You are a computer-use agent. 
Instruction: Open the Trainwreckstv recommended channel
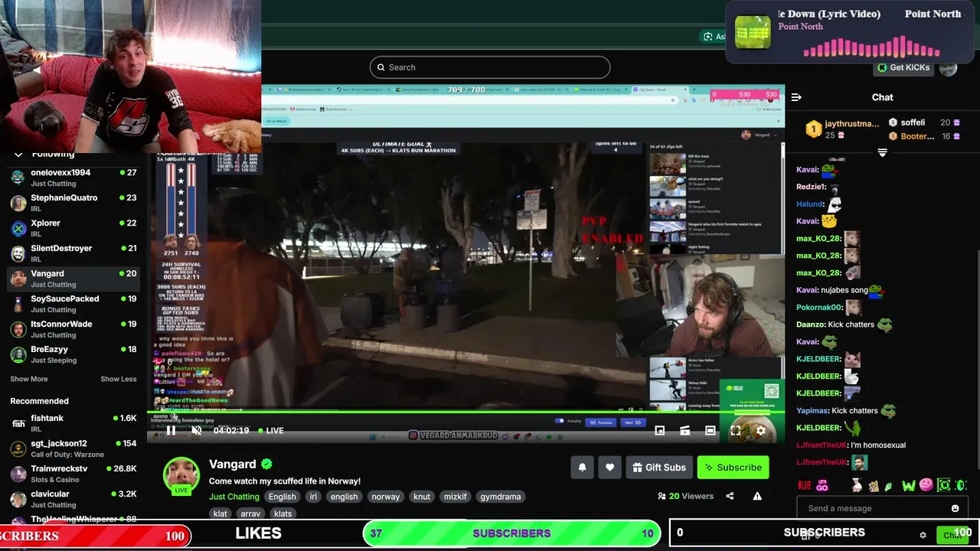(73, 474)
